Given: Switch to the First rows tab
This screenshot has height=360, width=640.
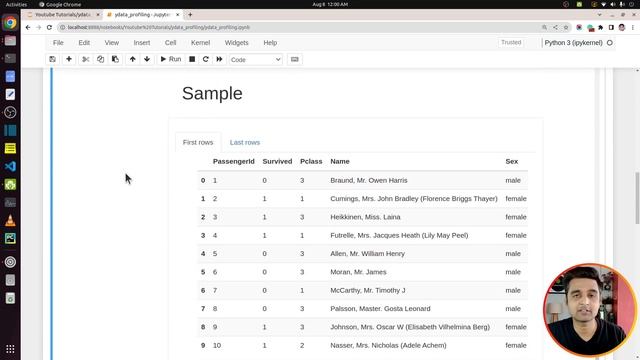Looking at the screenshot, I should click(x=198, y=142).
